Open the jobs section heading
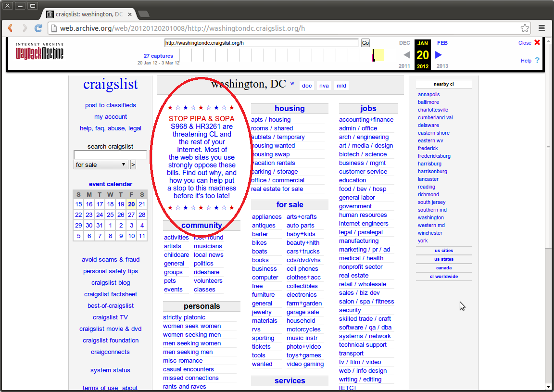The height and width of the screenshot is (392, 554). [368, 109]
